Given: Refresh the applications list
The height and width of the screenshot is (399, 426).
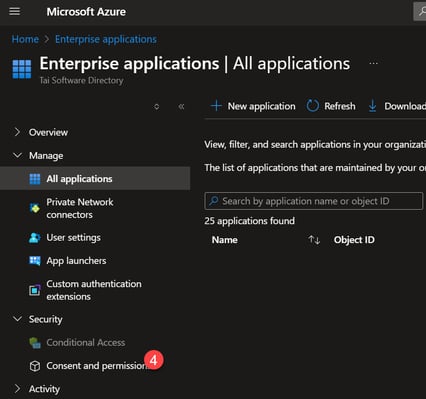Looking at the screenshot, I should tap(331, 106).
